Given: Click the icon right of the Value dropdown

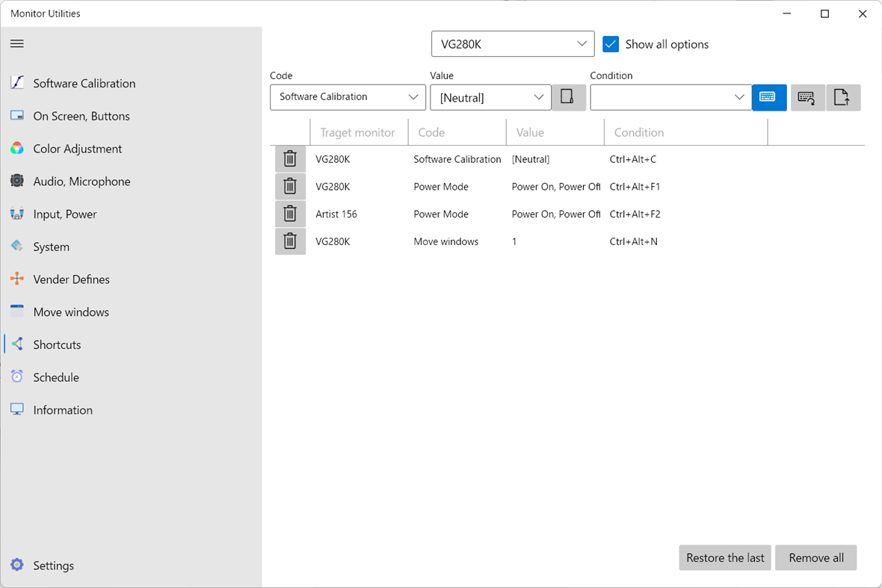Looking at the screenshot, I should [x=569, y=97].
